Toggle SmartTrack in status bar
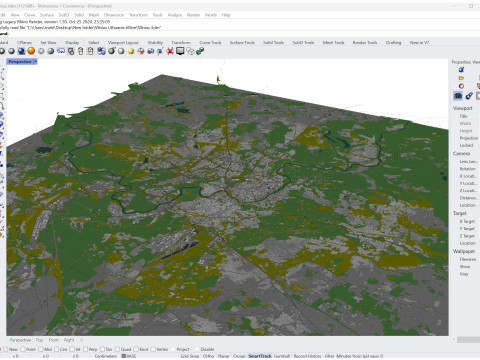Screen dimensions: 480x360 [x=260, y=356]
